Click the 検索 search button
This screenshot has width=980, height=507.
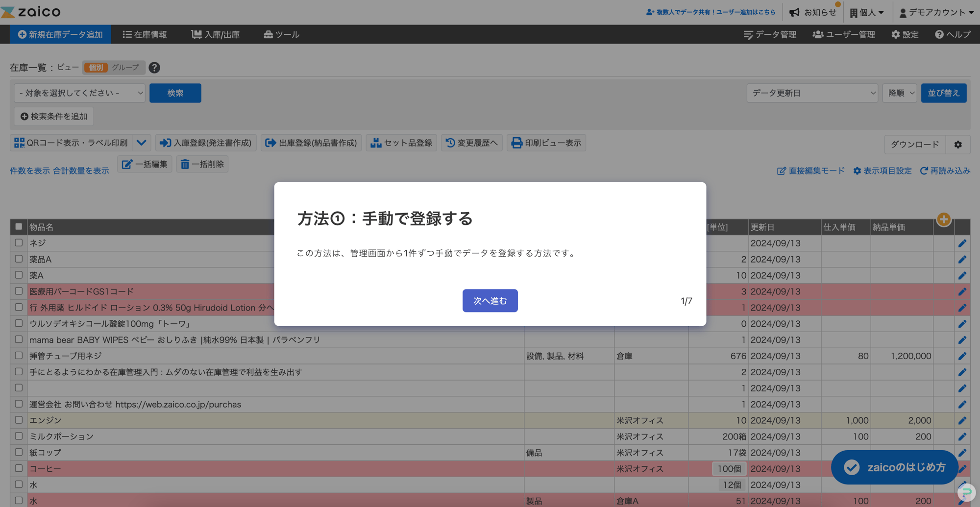point(175,93)
